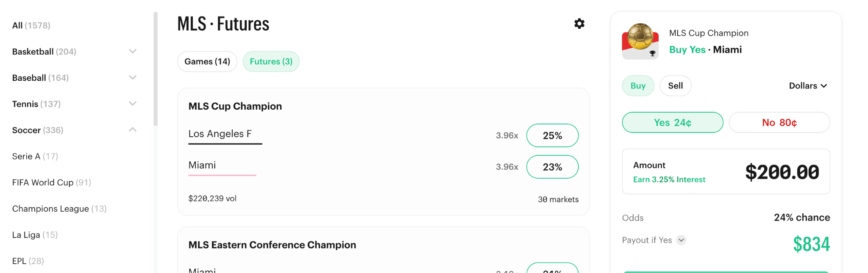Image resolution: width=868 pixels, height=273 pixels.
Task: Select the No 80¢ option
Action: point(779,123)
